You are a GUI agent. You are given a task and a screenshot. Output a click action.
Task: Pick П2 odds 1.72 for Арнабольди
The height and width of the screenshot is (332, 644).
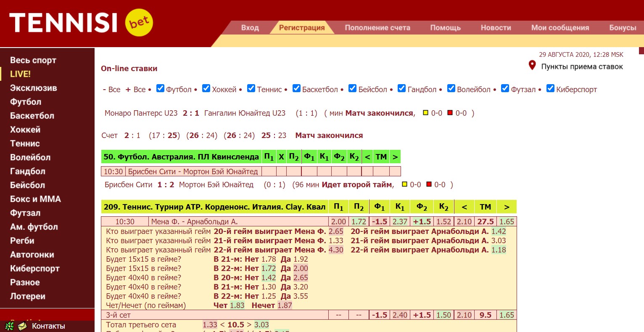click(x=359, y=222)
